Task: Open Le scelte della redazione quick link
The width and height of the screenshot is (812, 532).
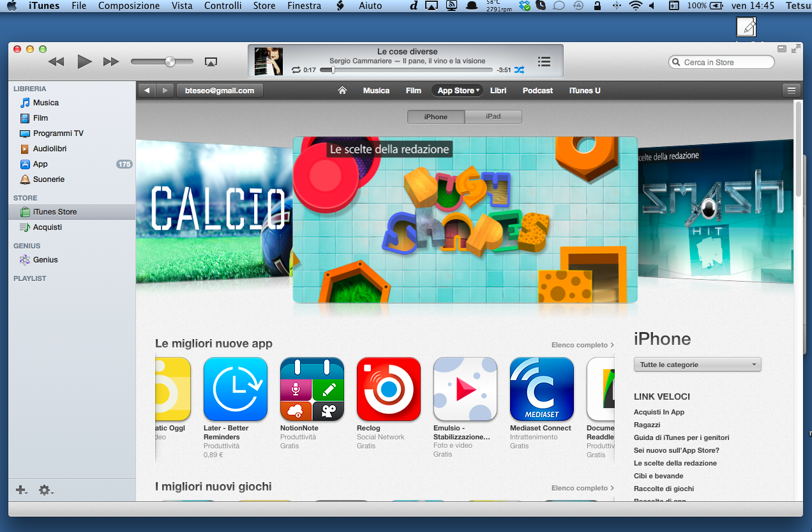Action: (675, 463)
